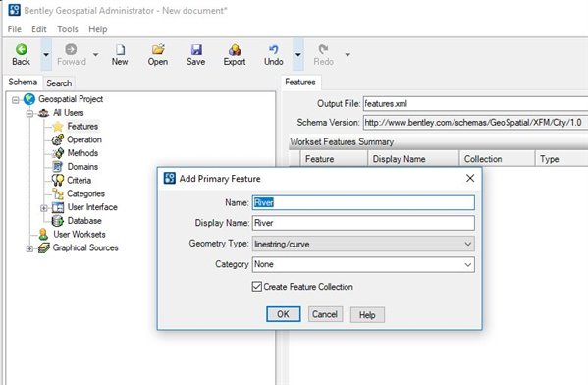The height and width of the screenshot is (385, 588).
Task: Expand the Graphical Sources tree node
Action: pos(29,248)
